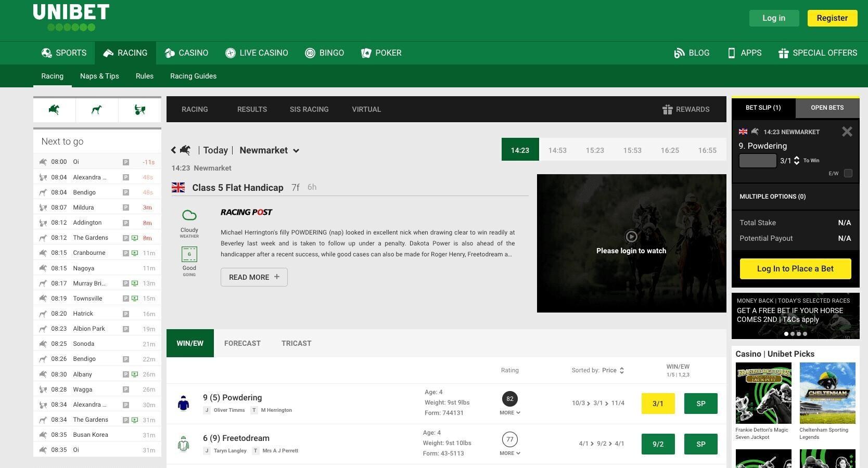Click Powdering's jockey silks icon
Viewport: 868px width, 468px height.
click(183, 403)
